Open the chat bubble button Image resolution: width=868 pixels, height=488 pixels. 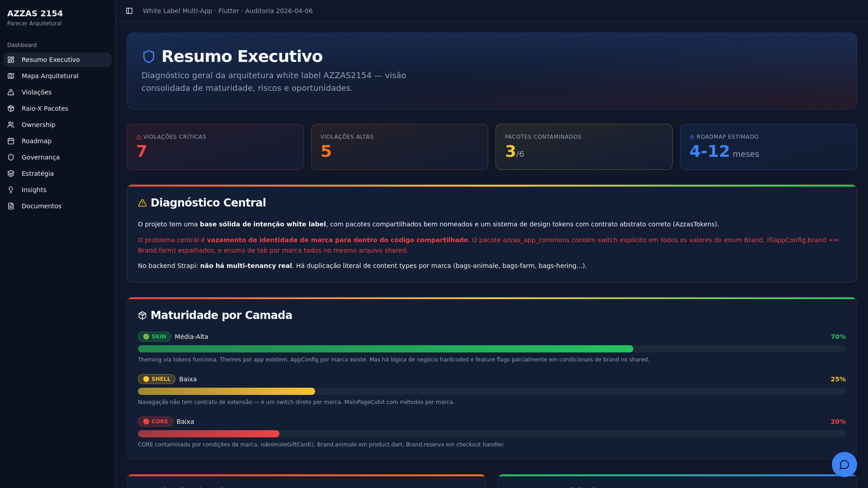coord(844,465)
